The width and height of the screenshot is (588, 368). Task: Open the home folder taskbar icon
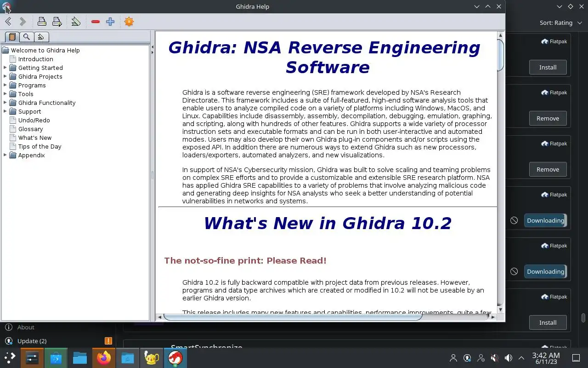[x=128, y=358]
